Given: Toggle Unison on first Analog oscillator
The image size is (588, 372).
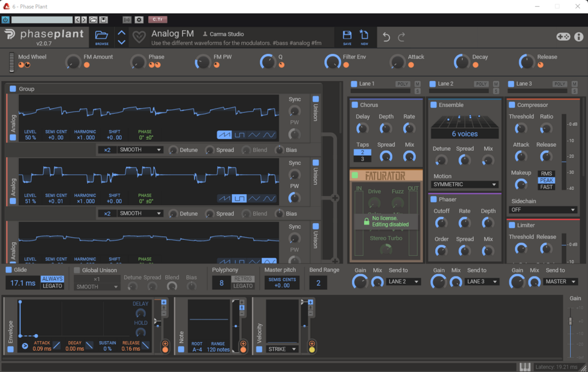Looking at the screenshot, I should point(316,99).
